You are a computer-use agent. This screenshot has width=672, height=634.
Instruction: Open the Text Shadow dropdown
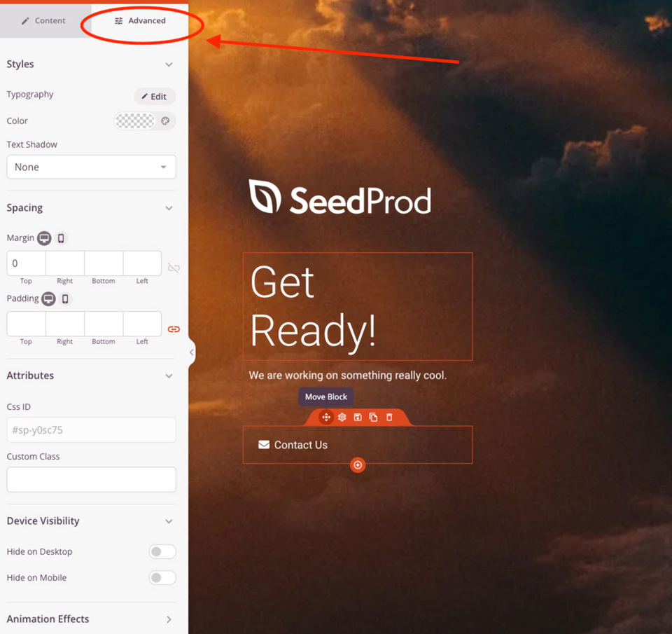tap(91, 167)
